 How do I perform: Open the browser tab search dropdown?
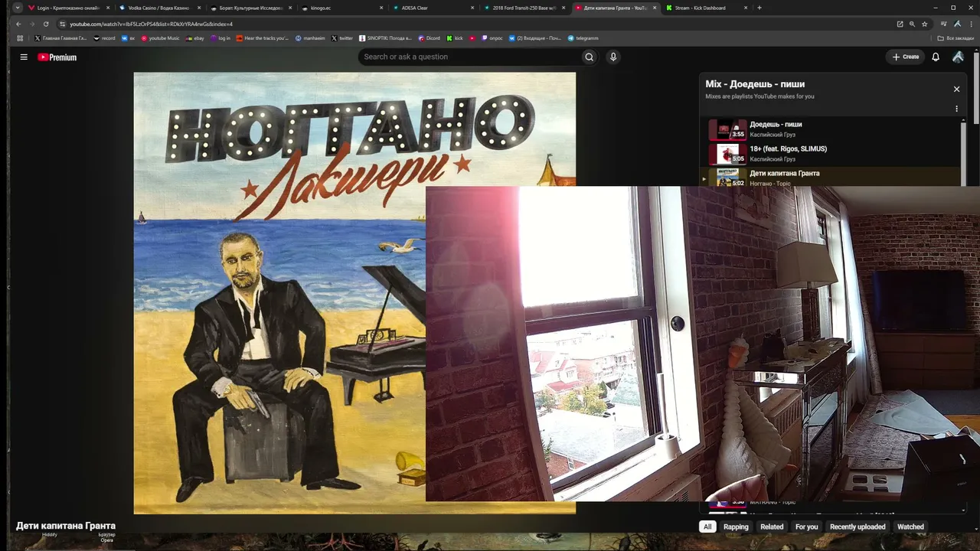pos(18,8)
